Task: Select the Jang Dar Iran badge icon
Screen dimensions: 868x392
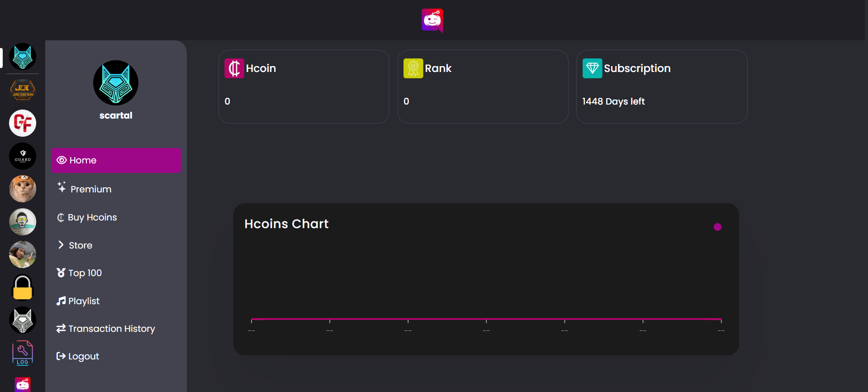Action: point(23,90)
